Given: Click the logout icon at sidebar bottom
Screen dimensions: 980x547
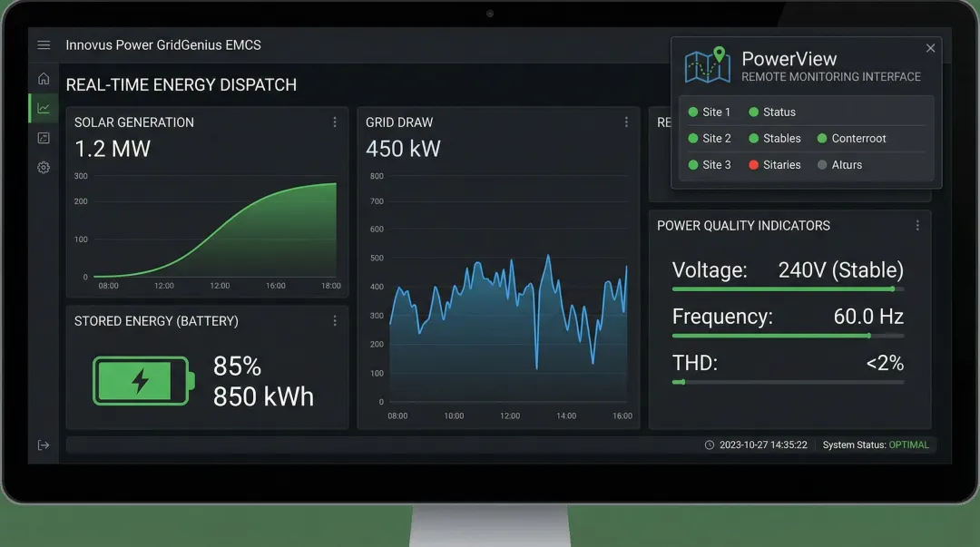Looking at the screenshot, I should (44, 445).
